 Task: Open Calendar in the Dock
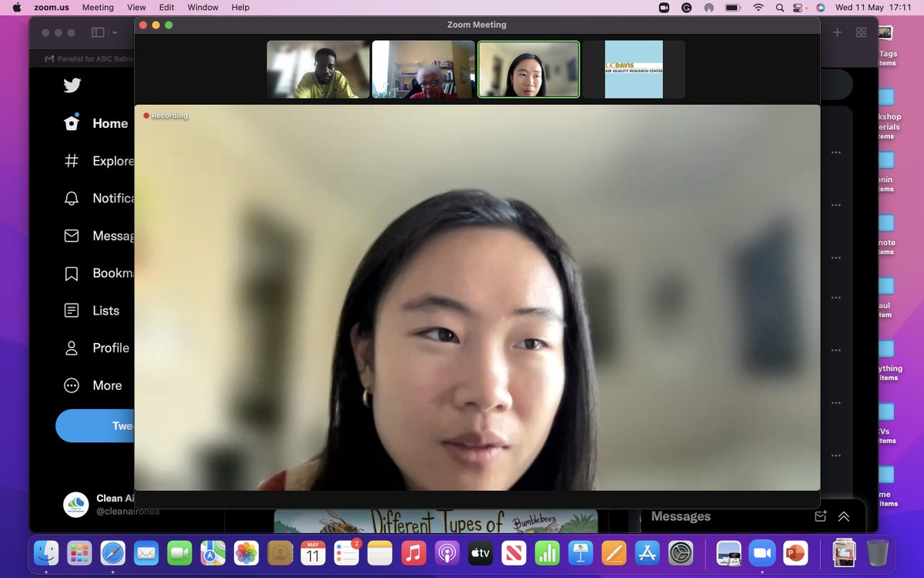[313, 553]
